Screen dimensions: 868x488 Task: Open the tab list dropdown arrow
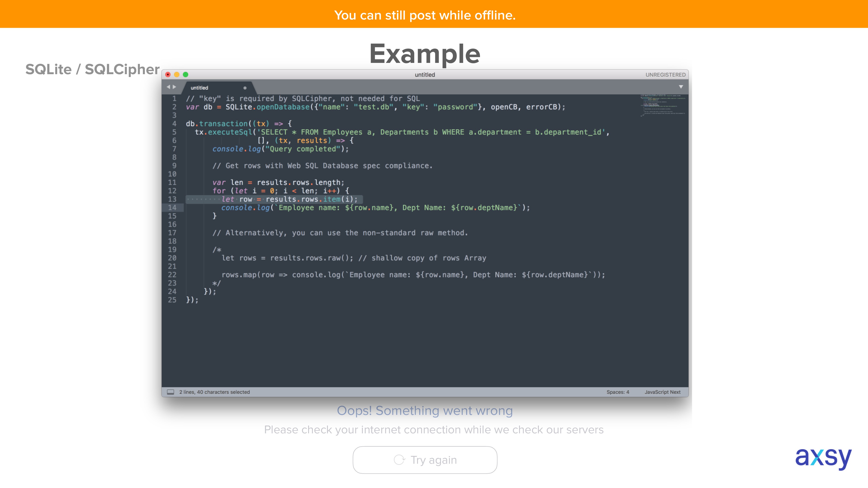[x=681, y=87]
